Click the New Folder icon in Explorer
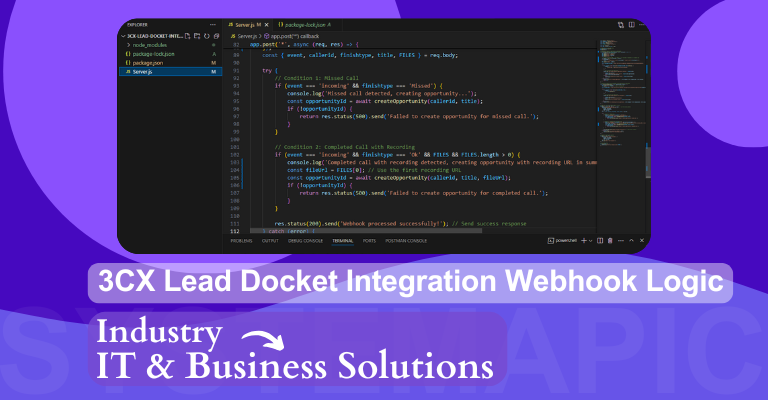Image resolution: width=768 pixels, height=400 pixels. click(197, 36)
